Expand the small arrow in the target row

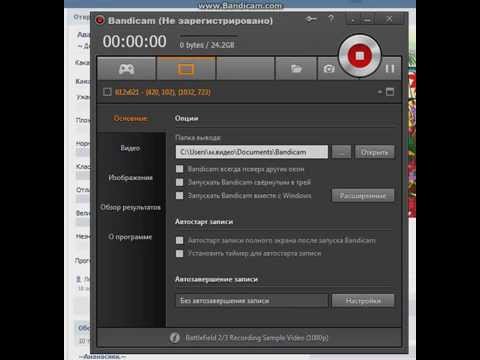pyautogui.click(x=380, y=92)
